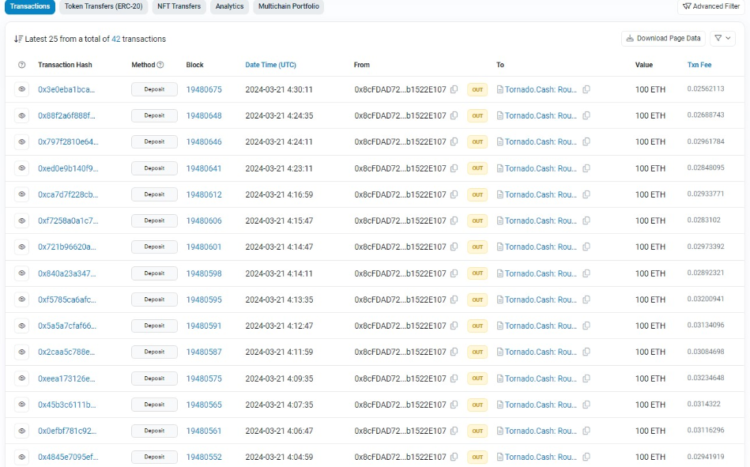Click contract file icon in block 19480612 row
The image size is (750, 467).
coord(500,194)
